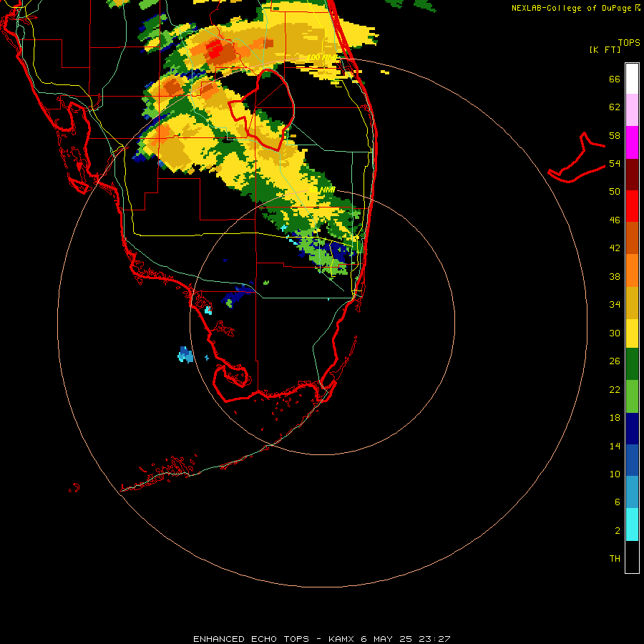Click legend value 30
Viewport: 644px width, 644px height.
click(615, 333)
